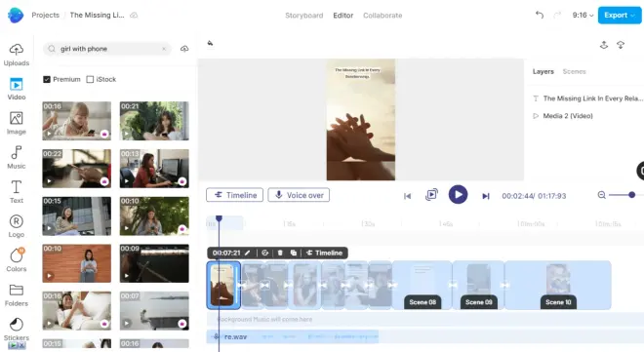Image resolution: width=644 pixels, height=352 pixels.
Task: Delete scene using trash icon
Action: coord(280,253)
